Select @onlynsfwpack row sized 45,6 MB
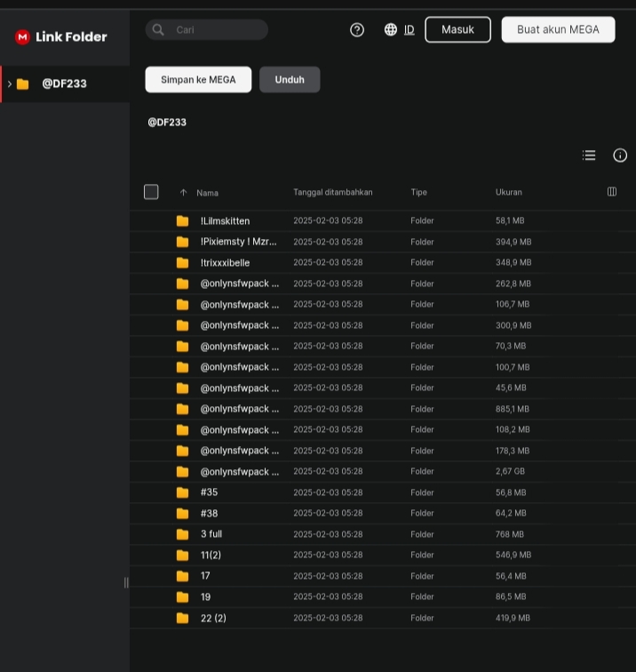 coord(383,388)
